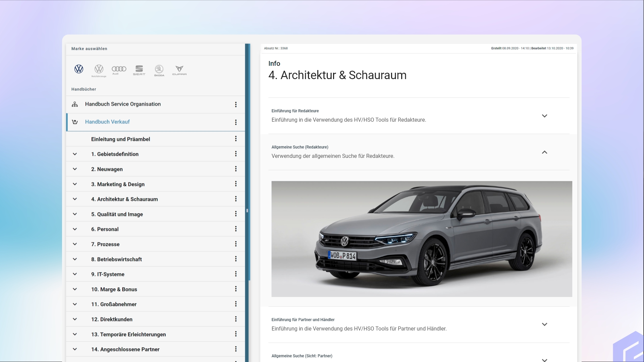This screenshot has height=362, width=644.
Task: Open three-dot menu for 11. Großabnehmer
Action: point(236,304)
